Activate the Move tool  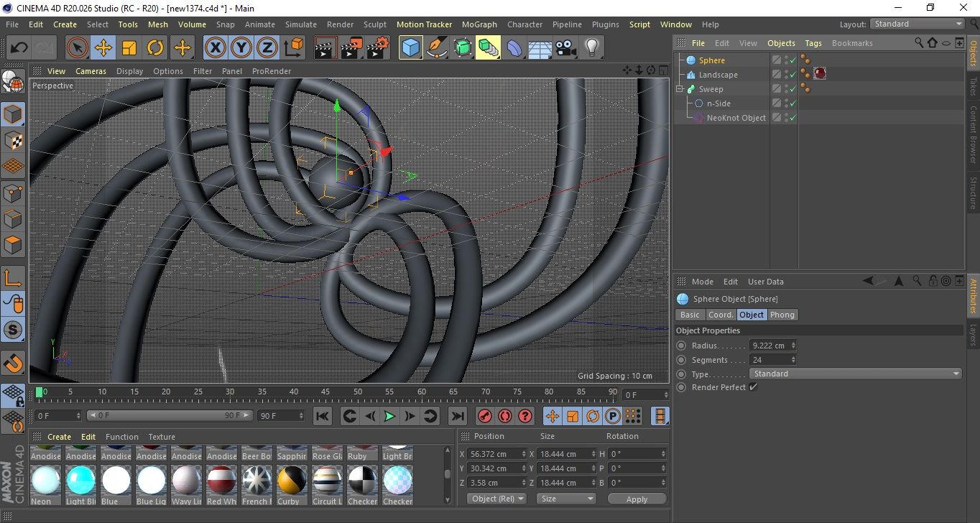click(103, 48)
